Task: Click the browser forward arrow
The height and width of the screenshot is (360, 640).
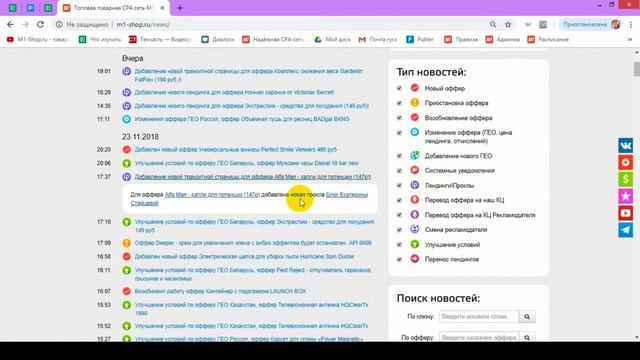Action: [25, 24]
